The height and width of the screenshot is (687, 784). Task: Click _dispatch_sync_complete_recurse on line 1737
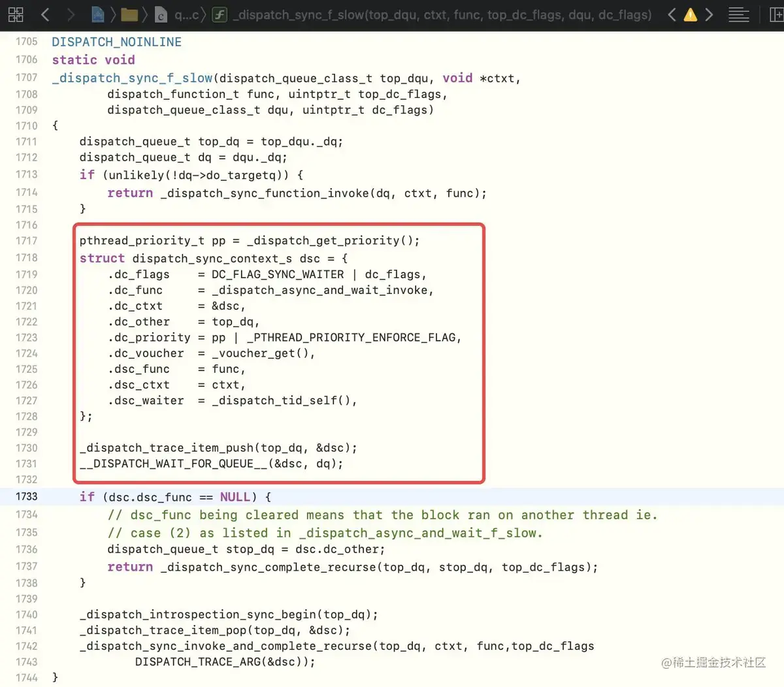point(268,567)
